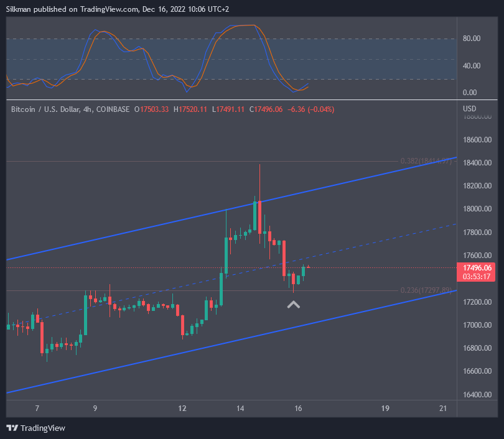Click the 0.382(18414.97) Fibonacci label

point(426,161)
